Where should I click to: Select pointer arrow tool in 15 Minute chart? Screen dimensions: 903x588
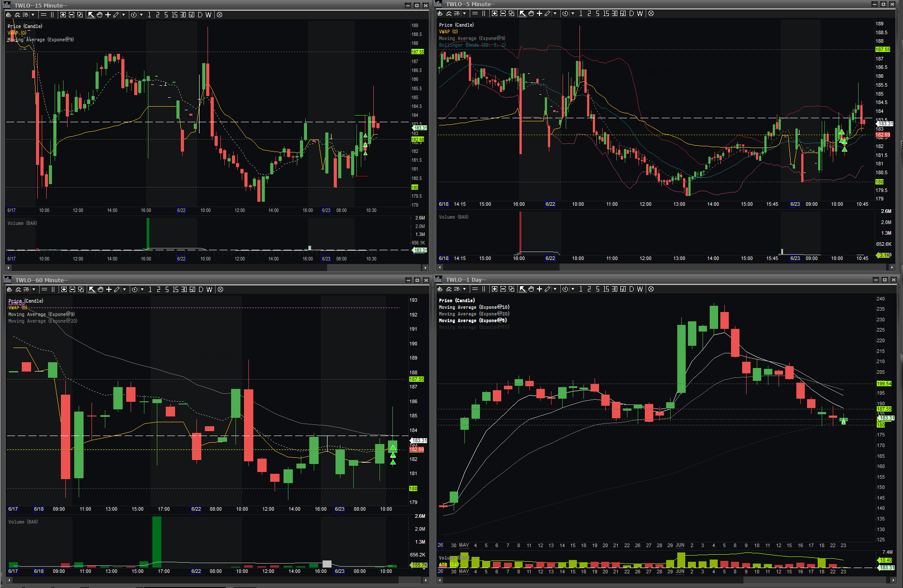[91, 15]
